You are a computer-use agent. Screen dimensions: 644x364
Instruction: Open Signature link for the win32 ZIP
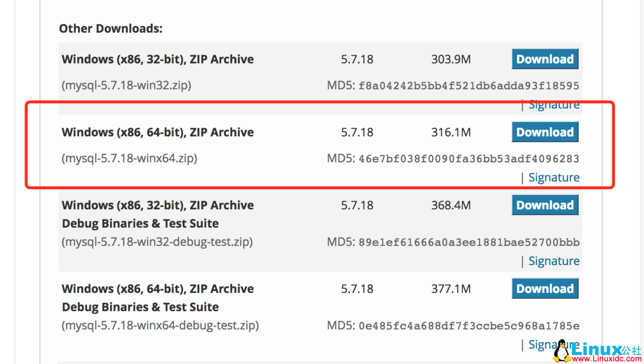click(x=554, y=105)
